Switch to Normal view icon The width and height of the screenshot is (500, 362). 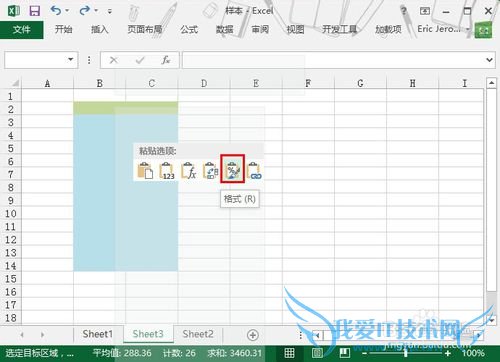click(x=289, y=353)
